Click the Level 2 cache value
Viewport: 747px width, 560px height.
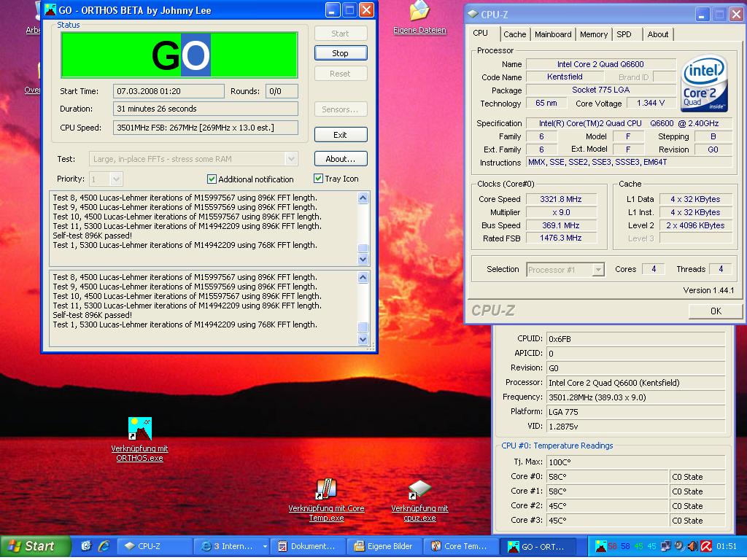695,225
